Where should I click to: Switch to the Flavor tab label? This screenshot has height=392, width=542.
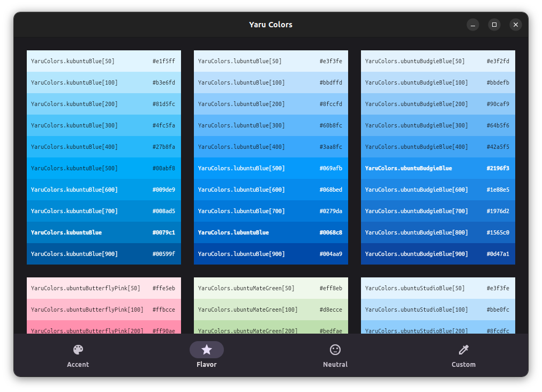click(207, 364)
